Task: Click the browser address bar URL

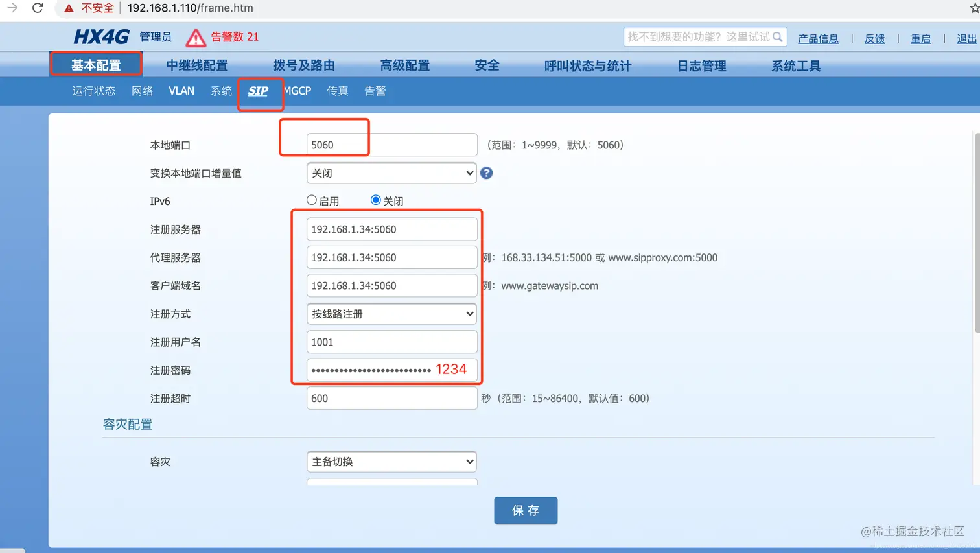Action: (190, 8)
